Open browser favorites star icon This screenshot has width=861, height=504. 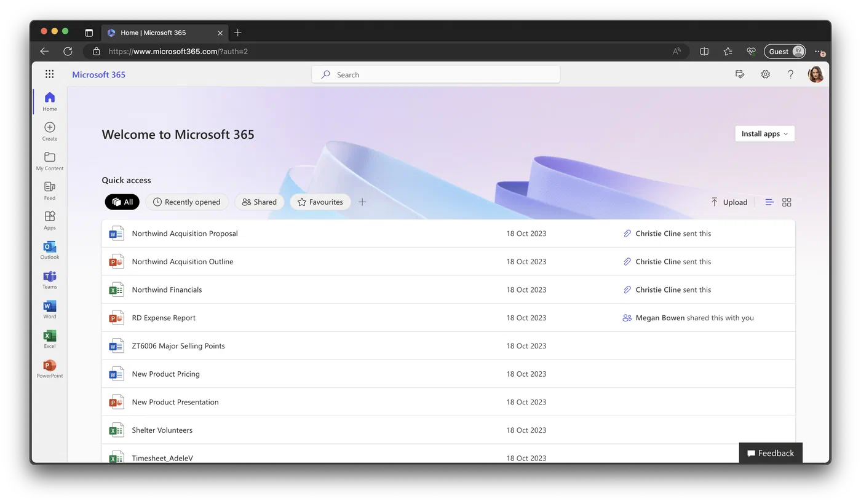[x=728, y=52]
